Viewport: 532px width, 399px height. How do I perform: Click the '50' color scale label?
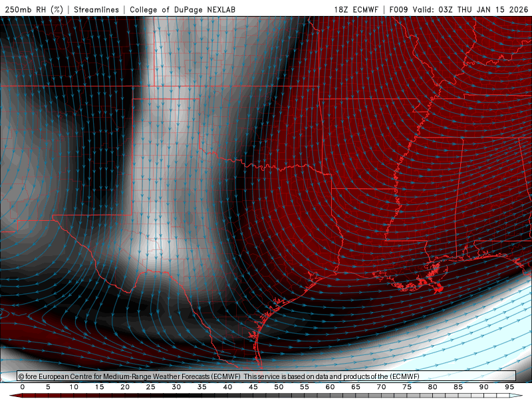279,387
